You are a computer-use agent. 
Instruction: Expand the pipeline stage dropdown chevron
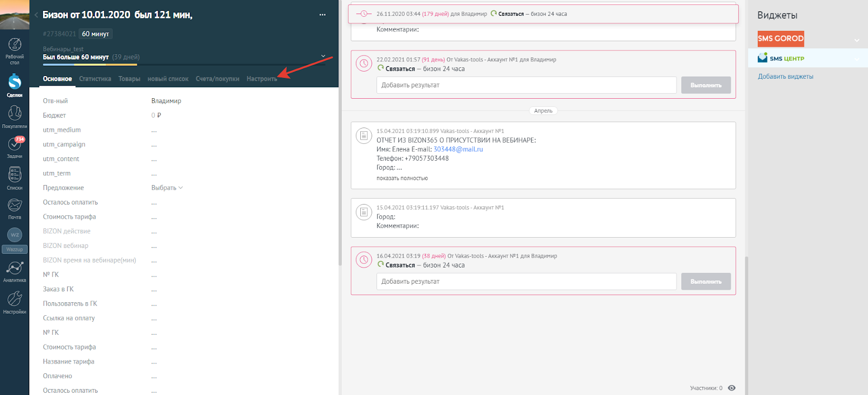323,56
